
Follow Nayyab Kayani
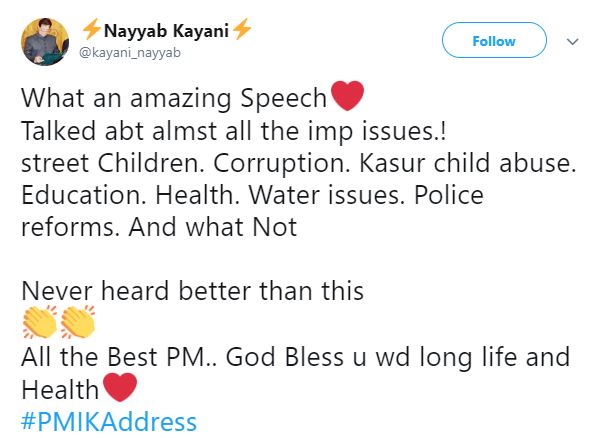(x=494, y=41)
